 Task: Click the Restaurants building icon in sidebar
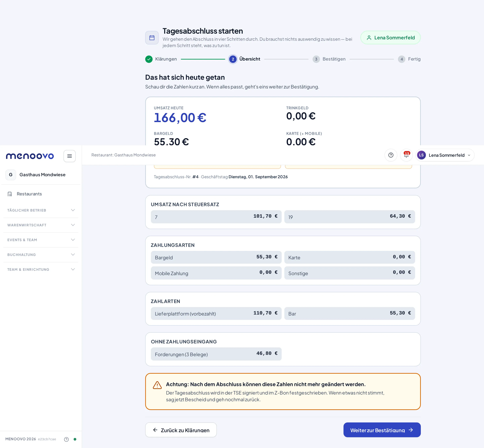[x=10, y=194]
